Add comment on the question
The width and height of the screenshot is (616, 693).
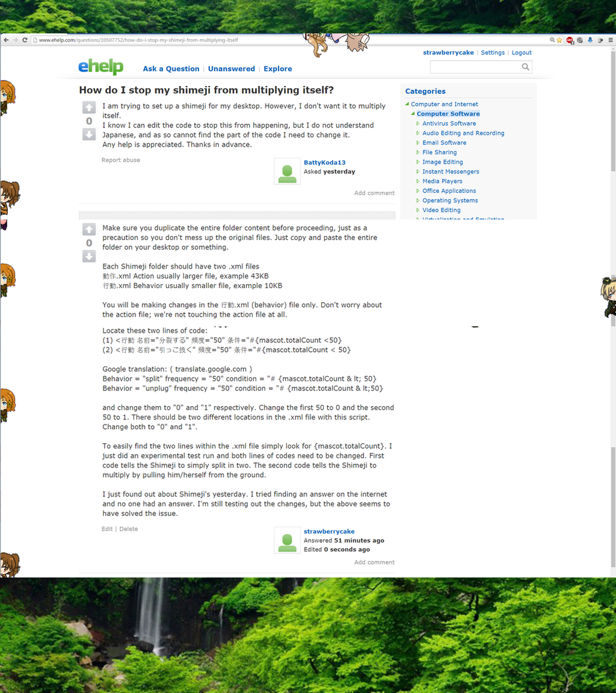[374, 192]
